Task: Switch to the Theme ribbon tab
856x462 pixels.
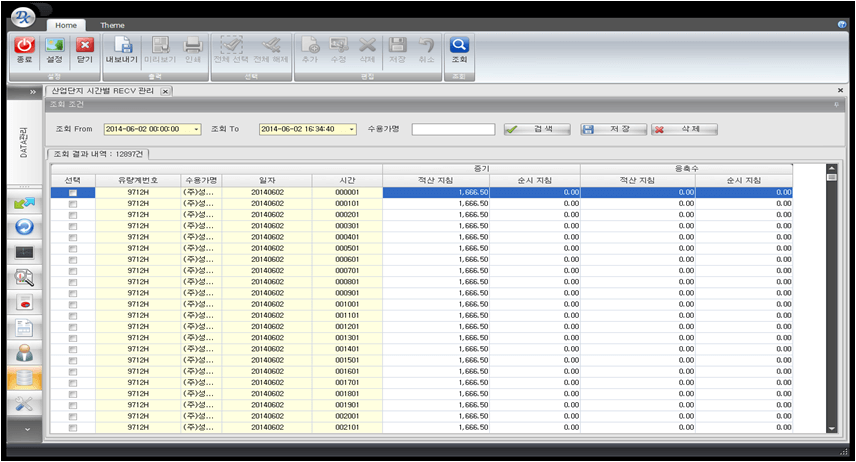Action: (x=112, y=24)
